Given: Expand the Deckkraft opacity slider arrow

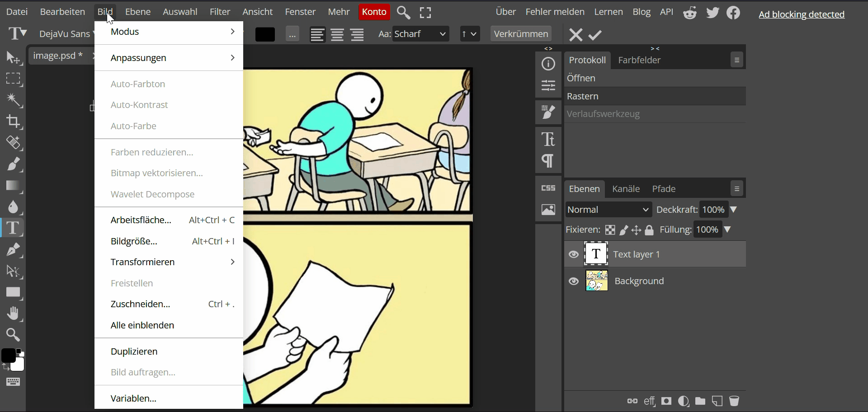Looking at the screenshot, I should (x=734, y=210).
